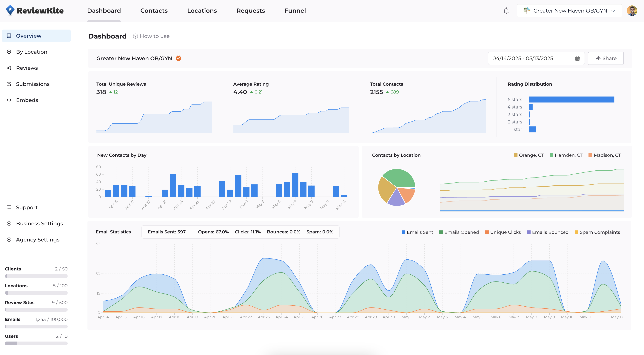Open calendar icon in date range field
Image resolution: width=644 pixels, height=355 pixels.
(577, 58)
